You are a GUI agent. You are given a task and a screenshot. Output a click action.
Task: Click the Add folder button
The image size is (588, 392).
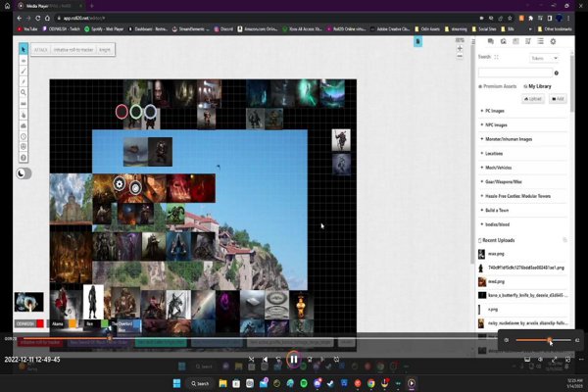tap(558, 99)
